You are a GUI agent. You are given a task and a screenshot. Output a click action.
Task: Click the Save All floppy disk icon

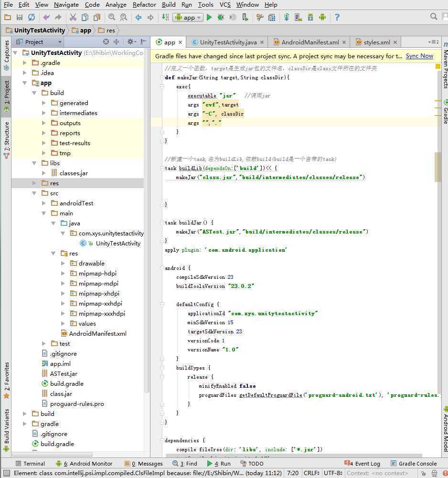click(x=20, y=17)
